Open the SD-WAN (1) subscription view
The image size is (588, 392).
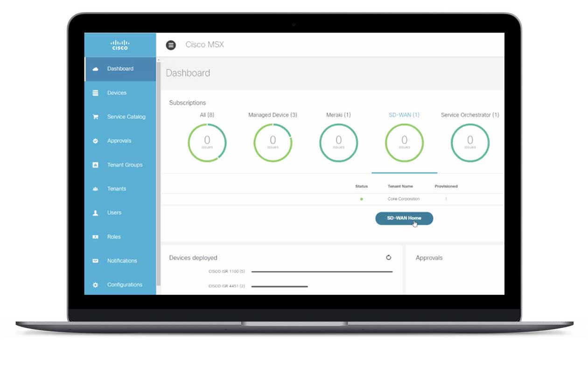click(404, 115)
